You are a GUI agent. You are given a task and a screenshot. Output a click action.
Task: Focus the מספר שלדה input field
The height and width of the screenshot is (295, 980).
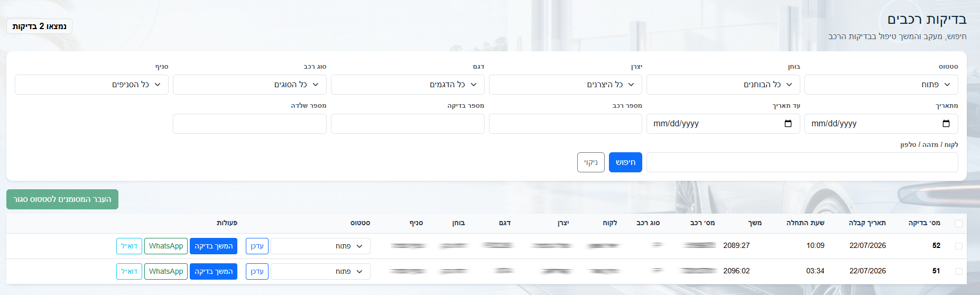249,124
